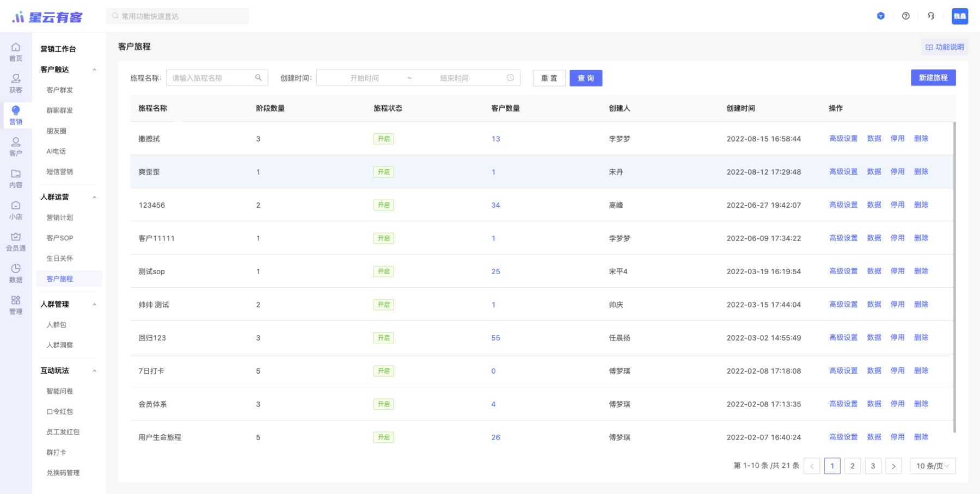The width and height of the screenshot is (980, 494).
Task: Open the 数据 chart sidebar icon
Action: 16,273
